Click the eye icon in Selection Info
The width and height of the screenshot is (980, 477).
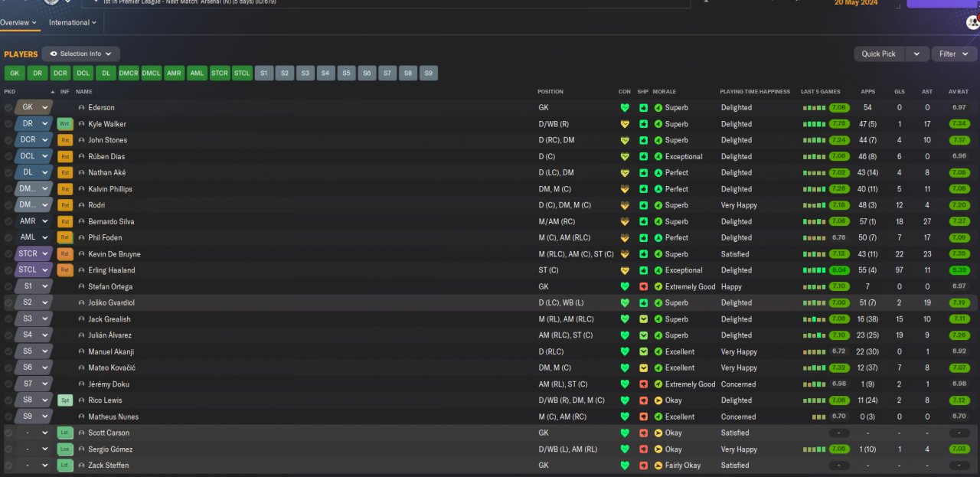point(54,54)
